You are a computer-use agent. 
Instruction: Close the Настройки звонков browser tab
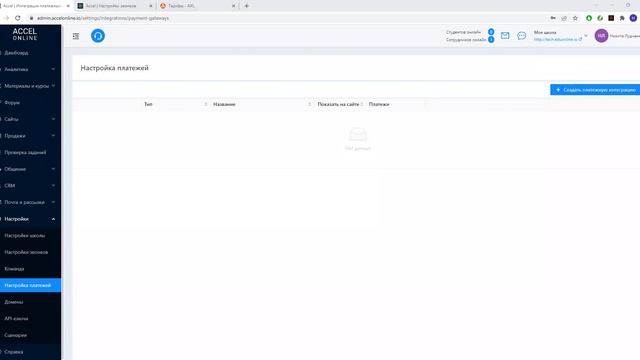click(x=151, y=6)
